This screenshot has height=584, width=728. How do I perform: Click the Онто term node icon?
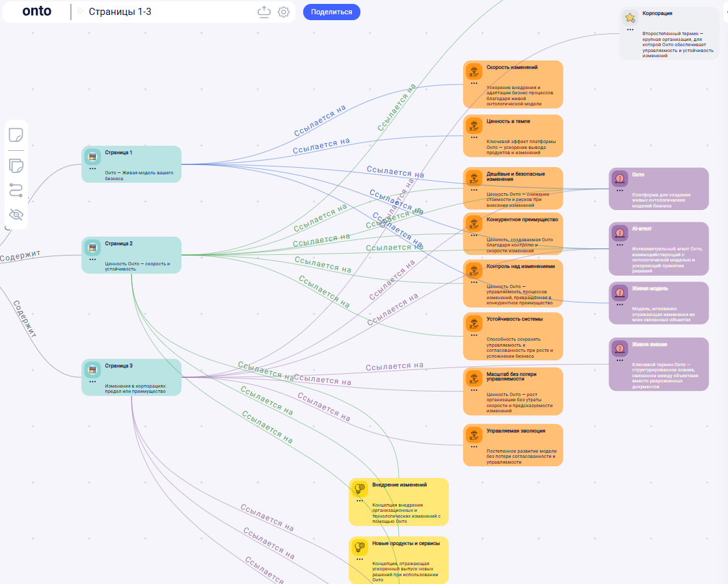[620, 178]
